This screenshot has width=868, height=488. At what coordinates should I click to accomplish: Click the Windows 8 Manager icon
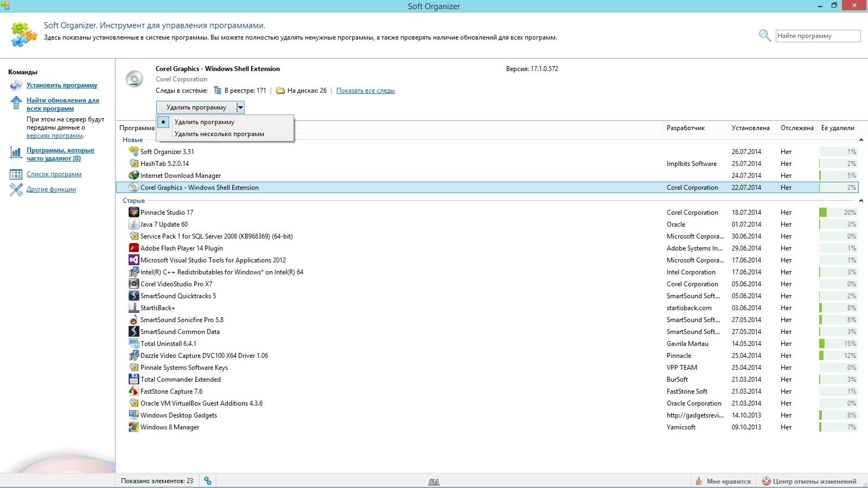coord(133,427)
